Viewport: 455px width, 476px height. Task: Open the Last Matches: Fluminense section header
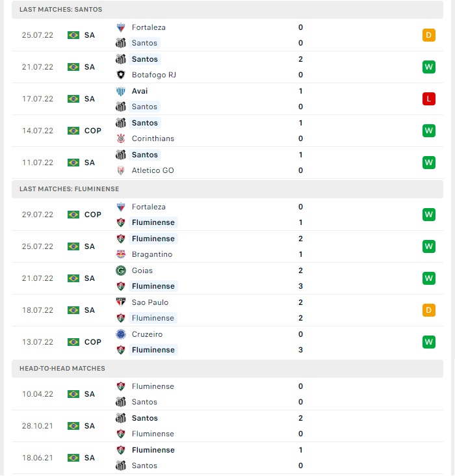tap(227, 189)
